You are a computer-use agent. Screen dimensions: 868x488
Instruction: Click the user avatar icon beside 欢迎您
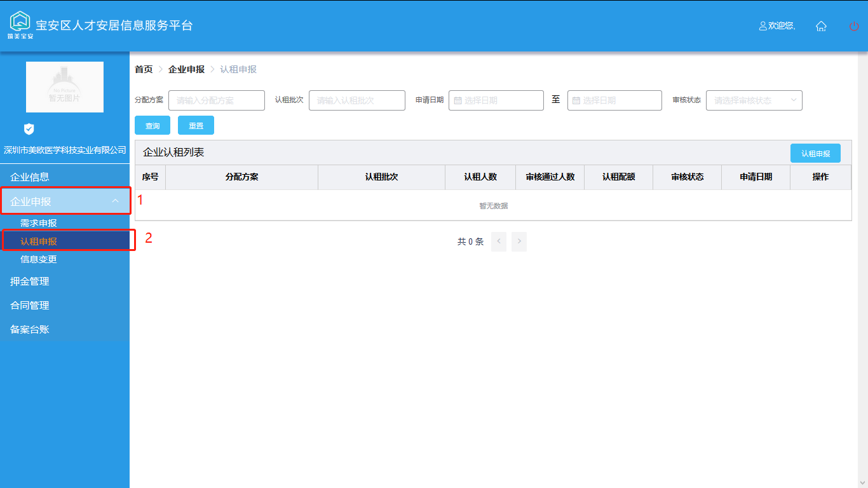[763, 26]
